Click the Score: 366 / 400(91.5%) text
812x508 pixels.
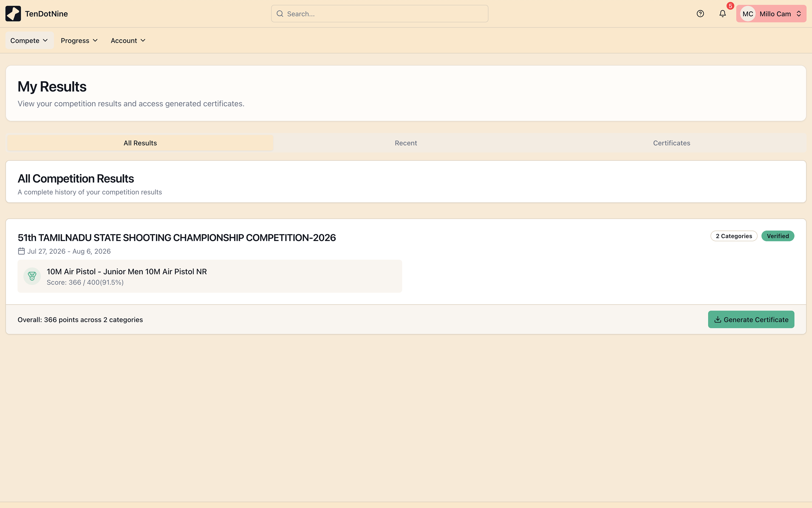click(x=85, y=283)
